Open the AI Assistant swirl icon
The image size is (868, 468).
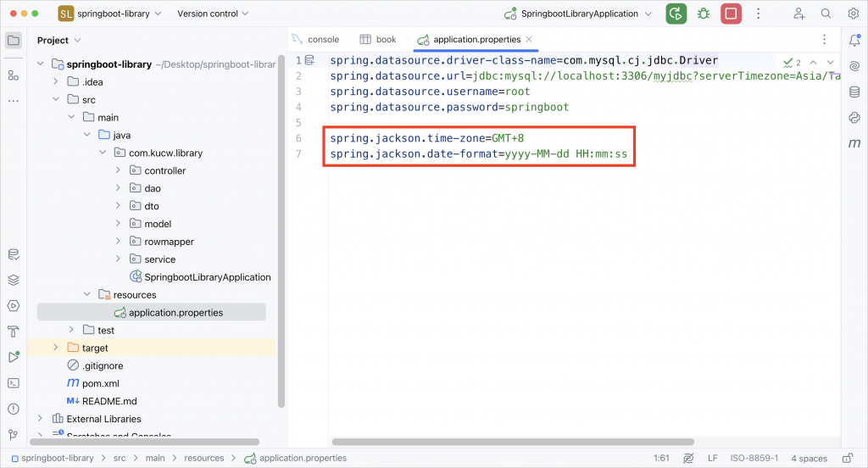pos(854,66)
